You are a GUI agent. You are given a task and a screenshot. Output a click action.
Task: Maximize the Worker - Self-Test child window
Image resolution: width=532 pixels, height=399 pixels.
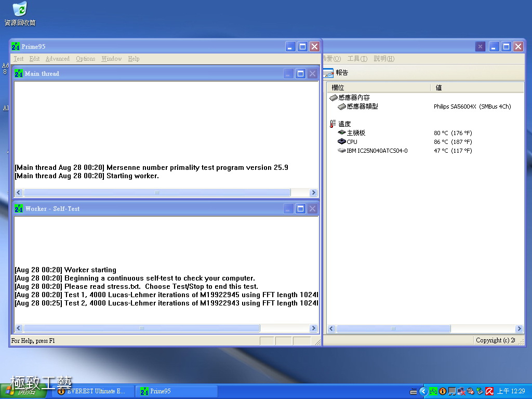(x=300, y=208)
